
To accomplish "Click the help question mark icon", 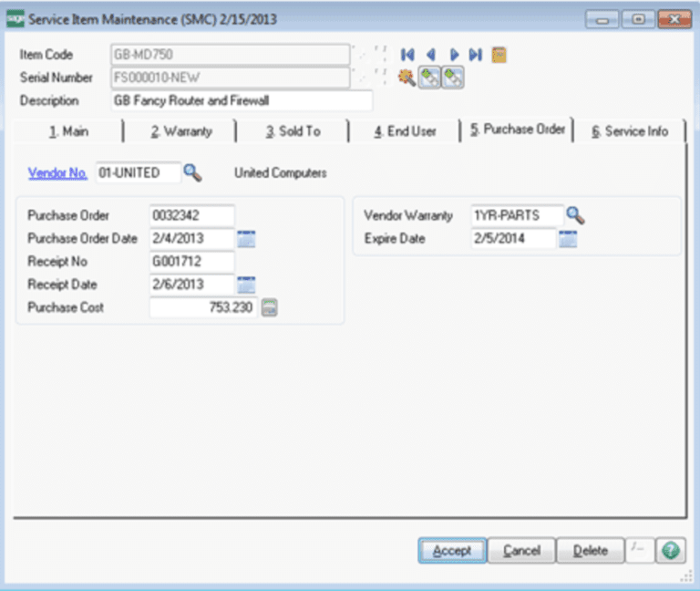I will coord(671,551).
